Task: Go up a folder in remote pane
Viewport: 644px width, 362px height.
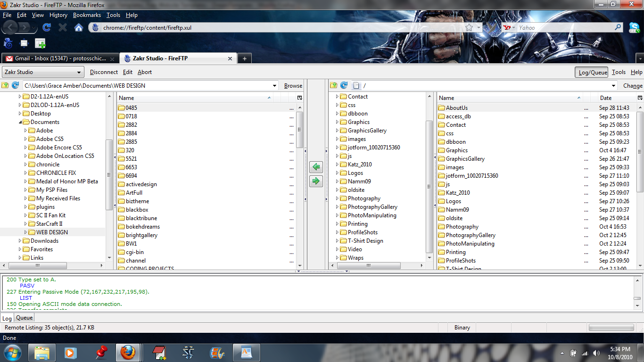Action: (x=334, y=85)
